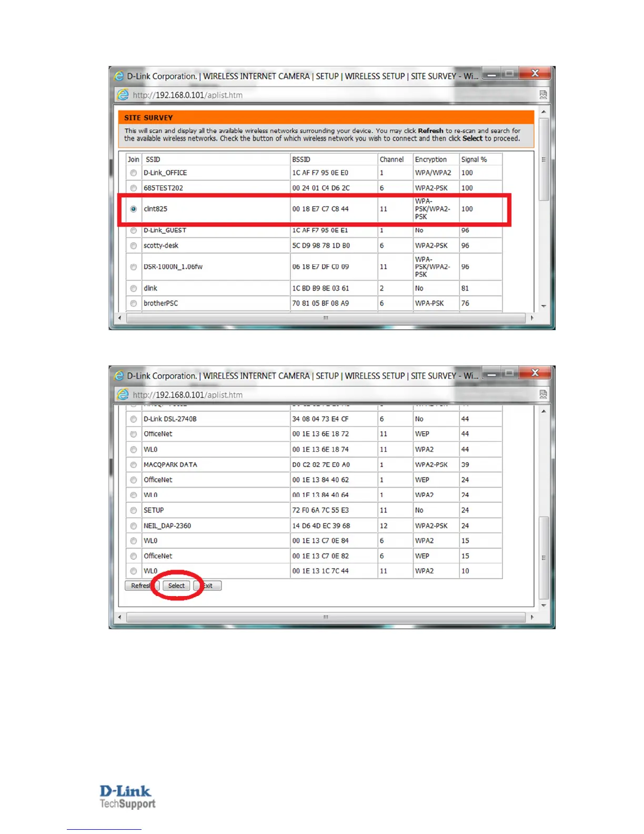This screenshot has width=644, height=834.
Task: Select the brotherPSC network radio button
Action: 134,303
